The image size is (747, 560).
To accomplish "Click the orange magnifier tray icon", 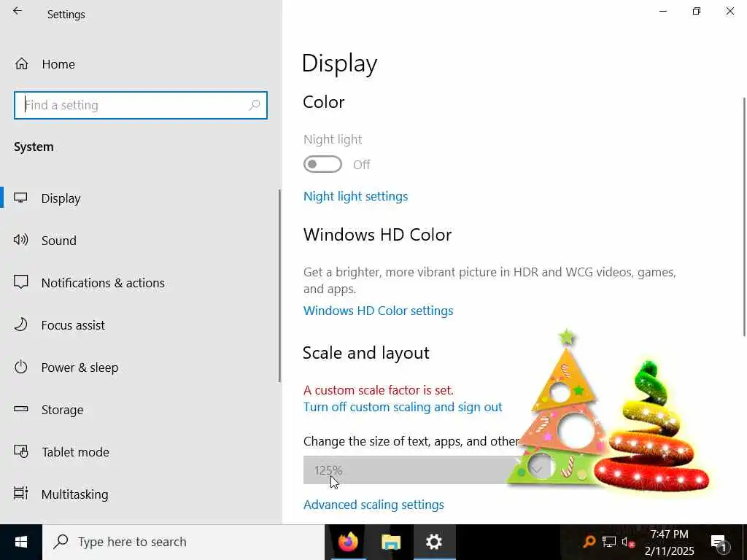I will [589, 542].
